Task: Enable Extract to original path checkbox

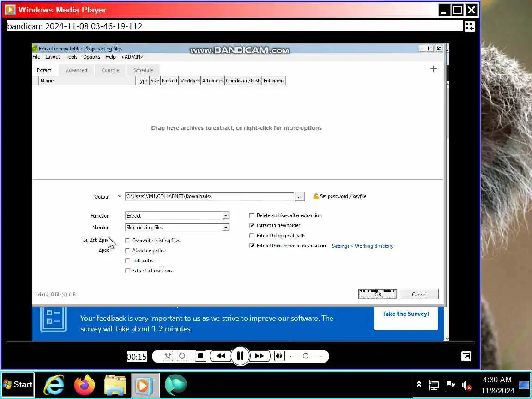Action: pos(252,236)
